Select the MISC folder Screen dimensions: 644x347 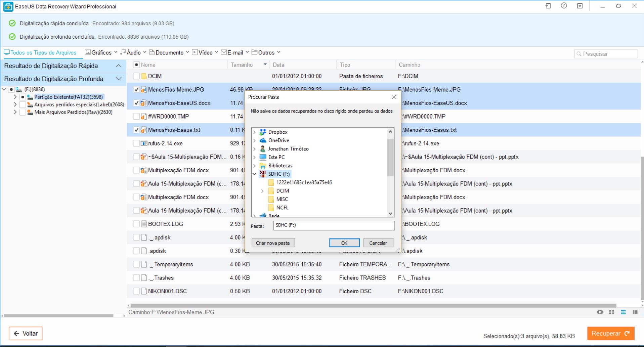coord(282,199)
